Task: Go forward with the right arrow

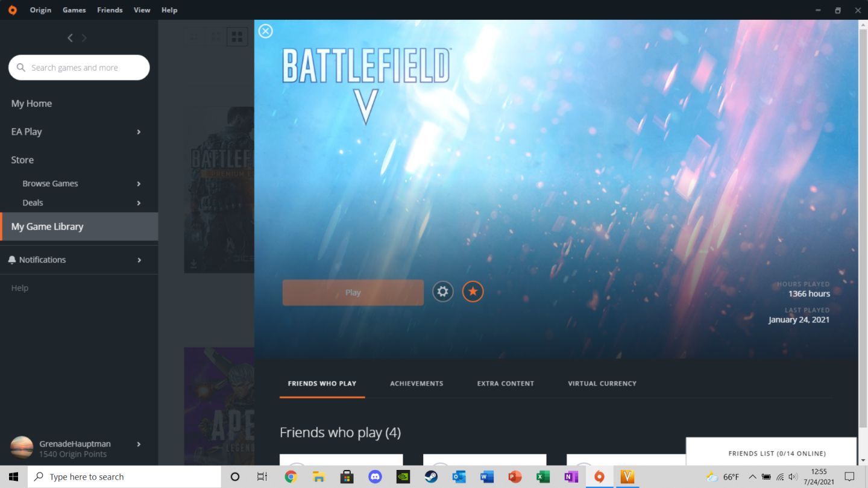Action: [x=84, y=38]
